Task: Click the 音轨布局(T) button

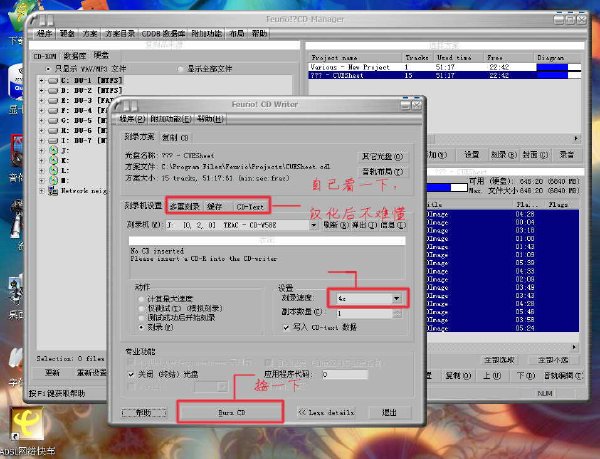Action: coord(383,172)
